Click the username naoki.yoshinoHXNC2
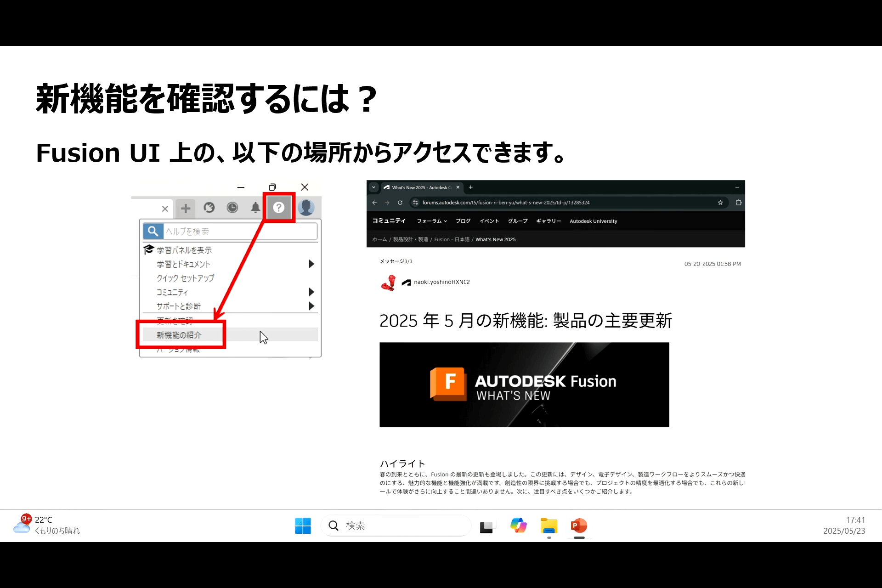The image size is (882, 588). tap(442, 282)
